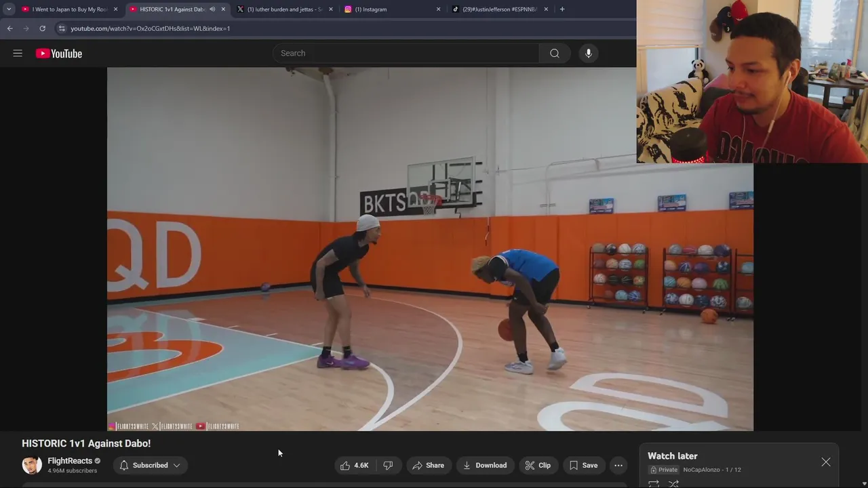Go to YouTube home via the logo
Image resolution: width=868 pixels, height=488 pixels.
[x=59, y=54]
